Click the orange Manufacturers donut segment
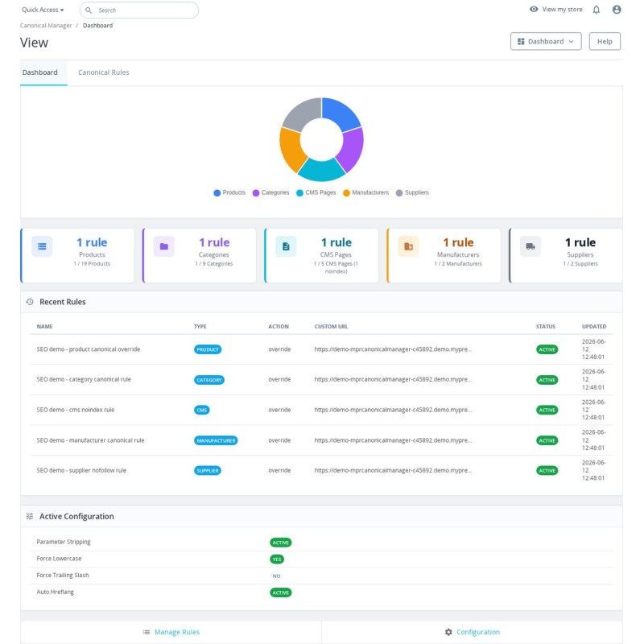The width and height of the screenshot is (644, 644). pos(291,148)
